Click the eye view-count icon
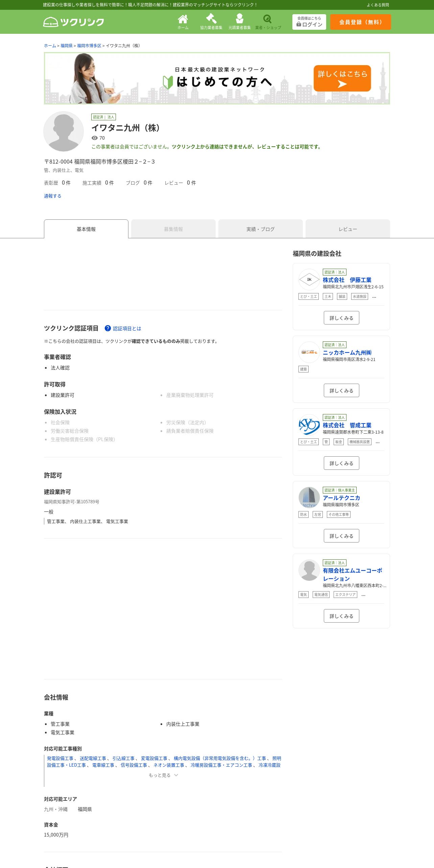Viewport: 434px width, 868px height. click(x=95, y=138)
